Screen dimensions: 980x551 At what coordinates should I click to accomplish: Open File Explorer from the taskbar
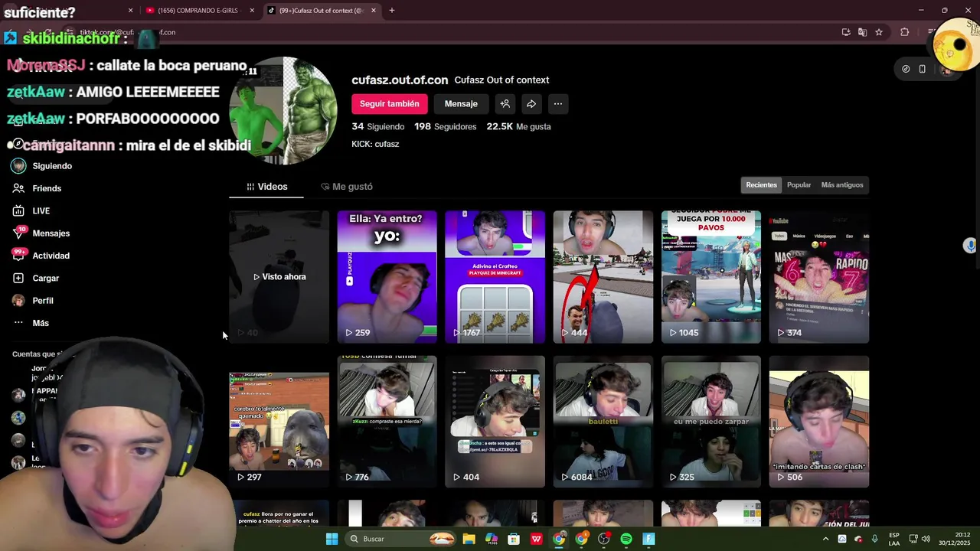point(469,539)
